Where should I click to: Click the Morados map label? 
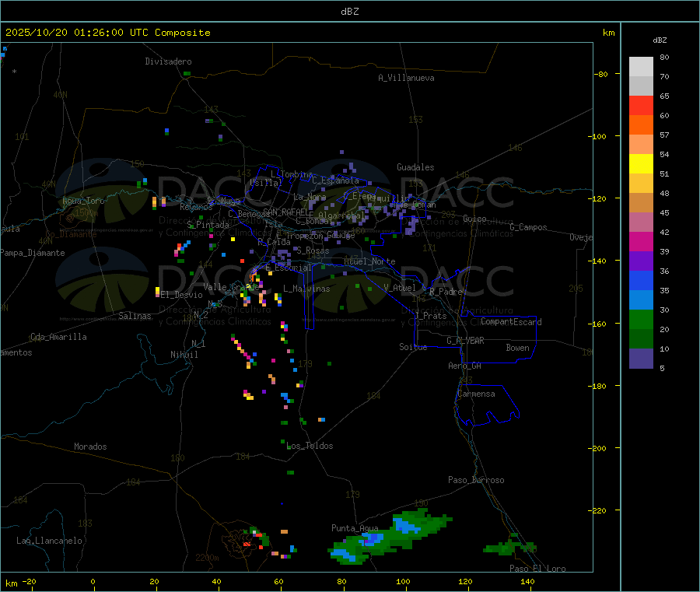90,447
